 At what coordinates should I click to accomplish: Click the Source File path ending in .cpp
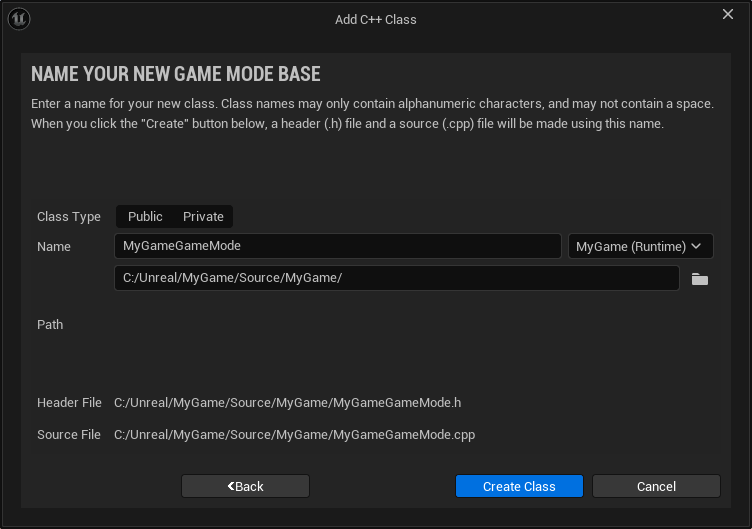point(294,435)
